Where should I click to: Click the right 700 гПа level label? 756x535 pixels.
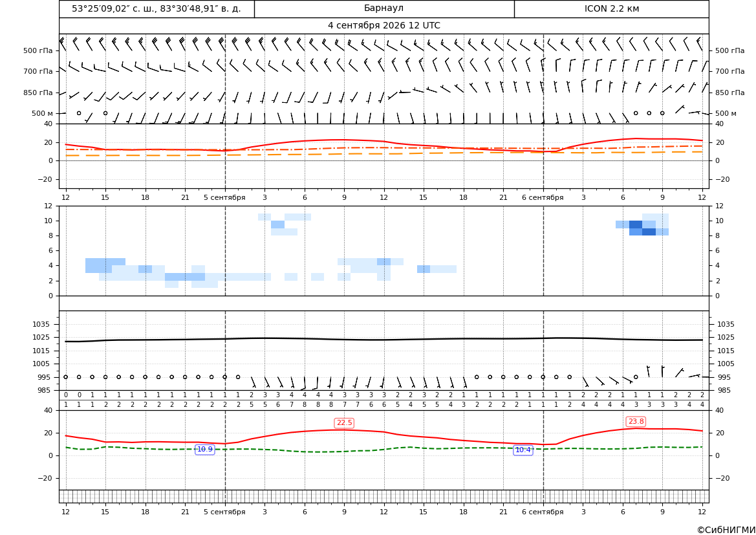(730, 71)
